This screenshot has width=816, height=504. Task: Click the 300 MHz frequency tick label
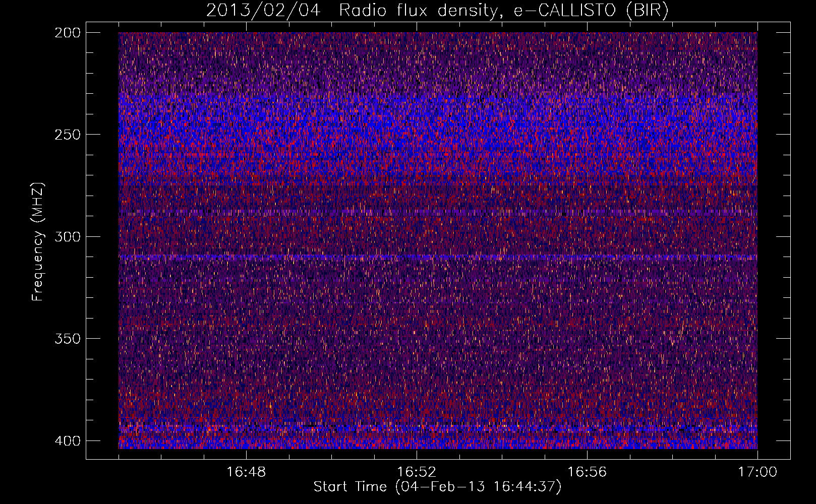tap(67, 237)
